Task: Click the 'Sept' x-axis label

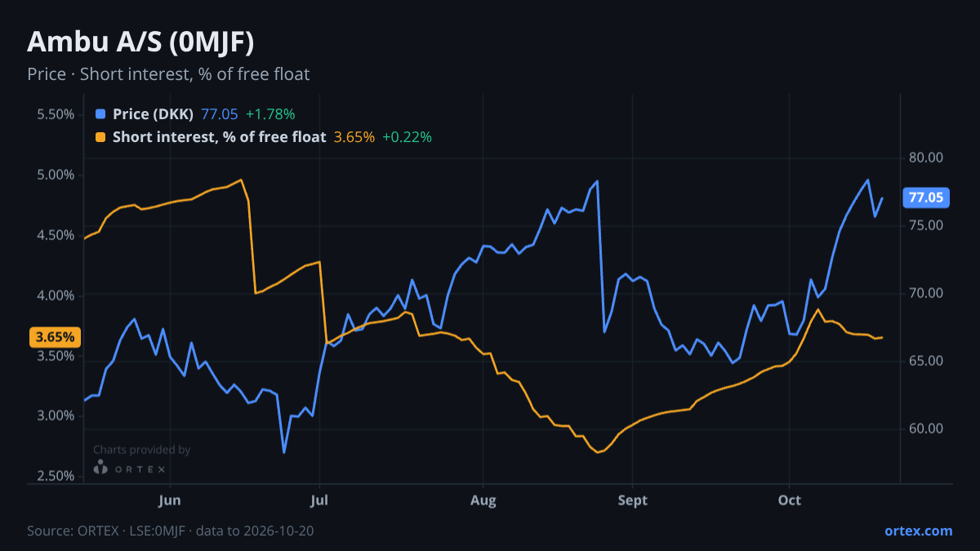Action: pyautogui.click(x=633, y=500)
